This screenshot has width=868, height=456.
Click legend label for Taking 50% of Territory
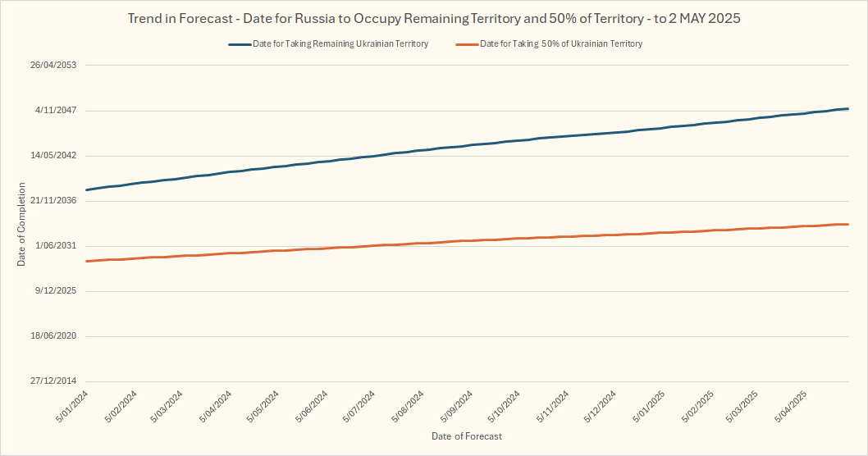coord(560,44)
